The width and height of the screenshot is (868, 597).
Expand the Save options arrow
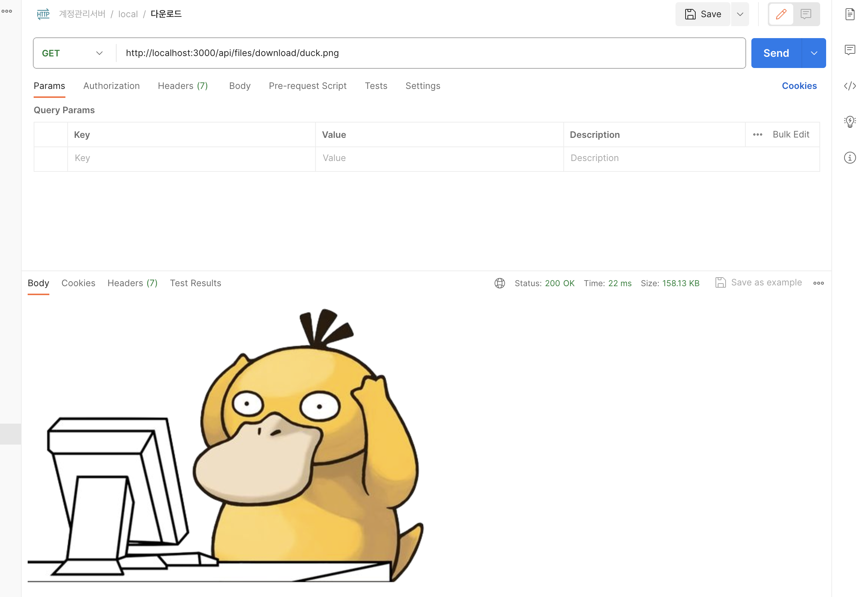pos(740,14)
